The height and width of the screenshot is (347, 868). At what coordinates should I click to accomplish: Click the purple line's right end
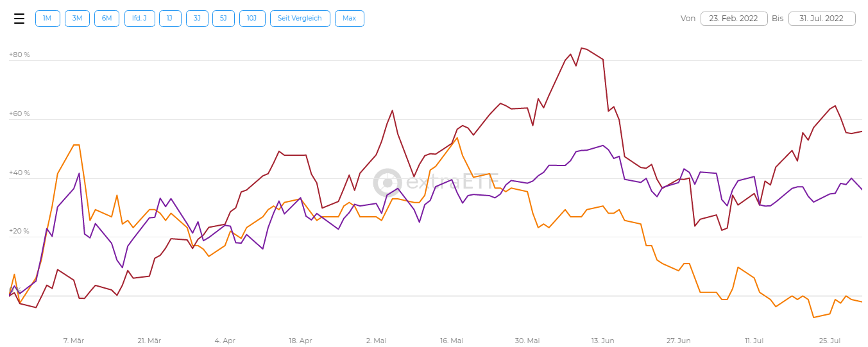pyautogui.click(x=862, y=189)
